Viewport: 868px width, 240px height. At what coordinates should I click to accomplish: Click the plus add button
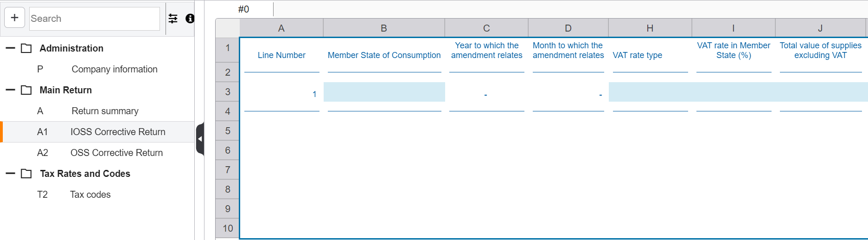click(14, 18)
